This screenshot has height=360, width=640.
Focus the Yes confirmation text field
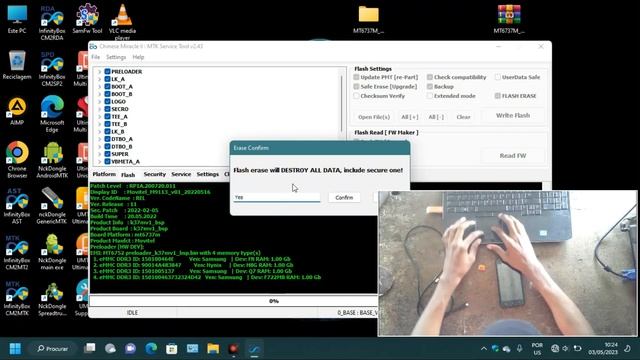pos(277,198)
